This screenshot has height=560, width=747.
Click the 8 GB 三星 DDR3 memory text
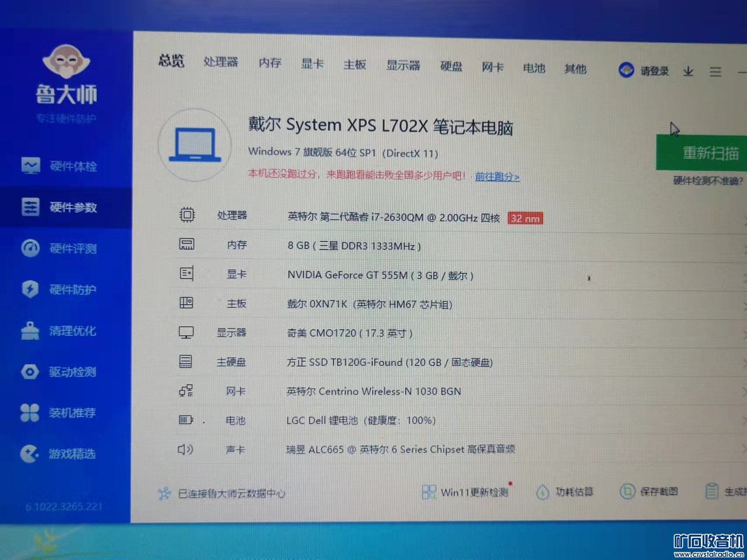[354, 246]
